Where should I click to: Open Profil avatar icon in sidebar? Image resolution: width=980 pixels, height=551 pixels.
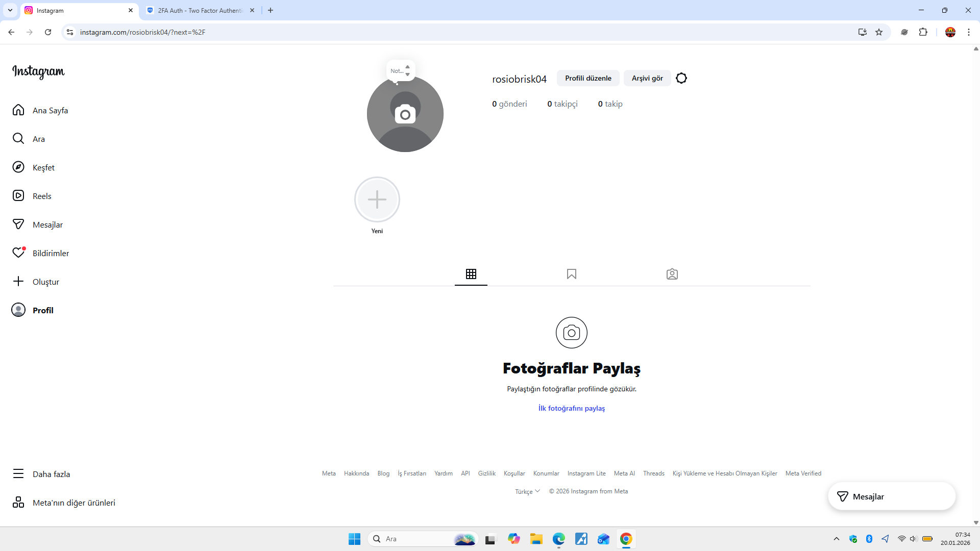[x=18, y=310]
